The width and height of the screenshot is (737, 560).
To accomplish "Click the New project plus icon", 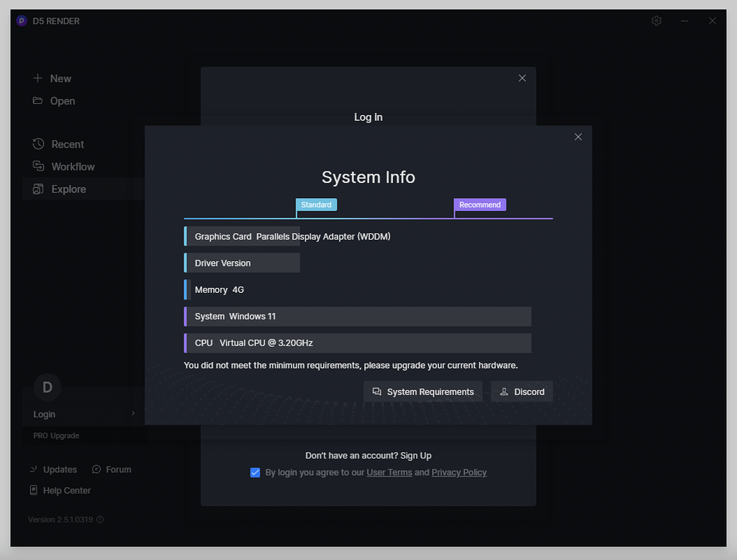I will 38,78.
